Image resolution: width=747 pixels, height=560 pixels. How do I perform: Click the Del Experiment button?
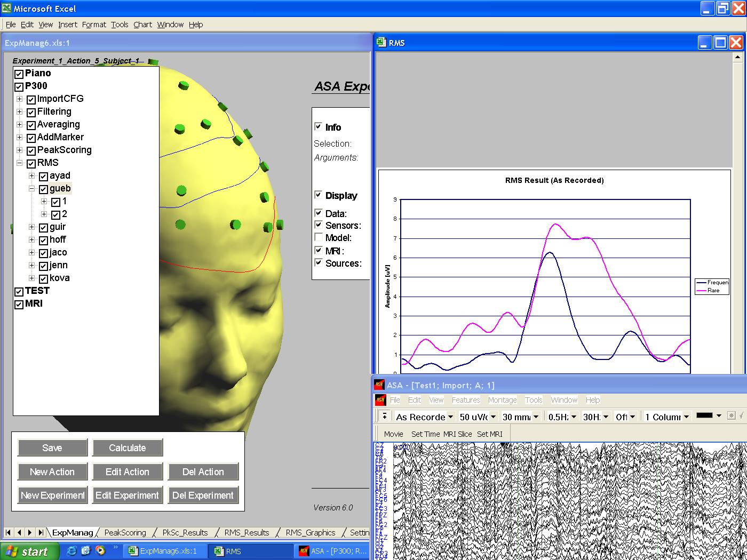203,495
